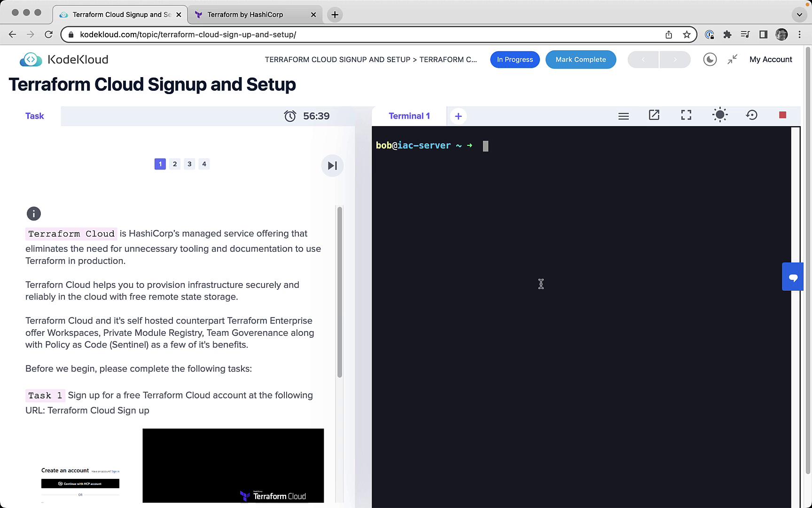Open the Chrome profile avatar
This screenshot has height=508, width=812.
(781, 34)
